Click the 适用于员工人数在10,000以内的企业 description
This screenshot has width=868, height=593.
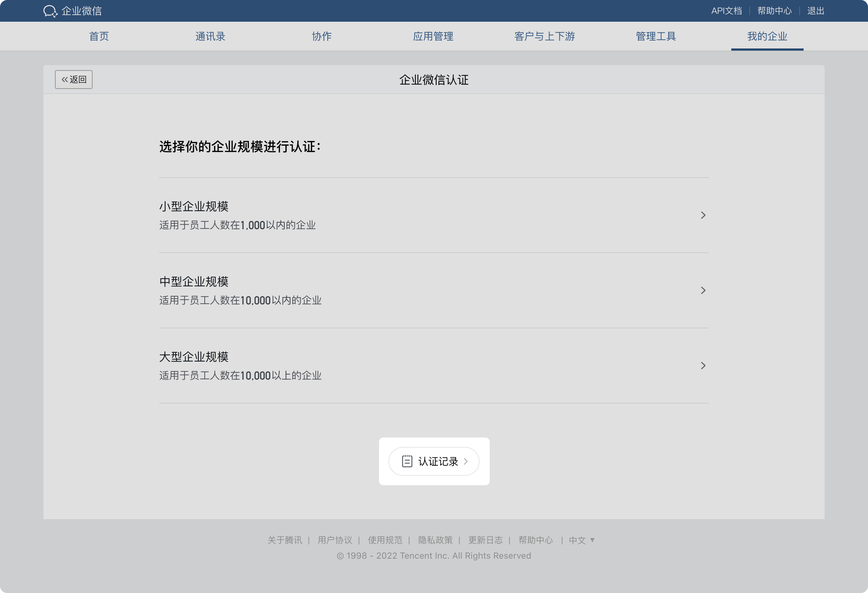(240, 300)
